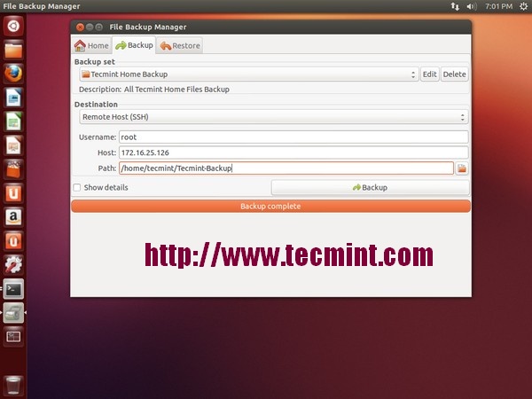Click Delete for the backup set

click(454, 74)
